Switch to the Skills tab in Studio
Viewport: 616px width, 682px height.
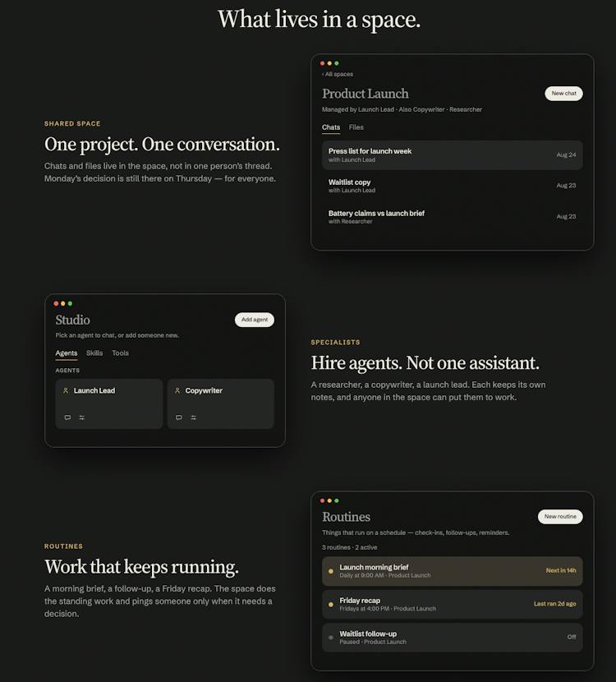pyautogui.click(x=94, y=353)
